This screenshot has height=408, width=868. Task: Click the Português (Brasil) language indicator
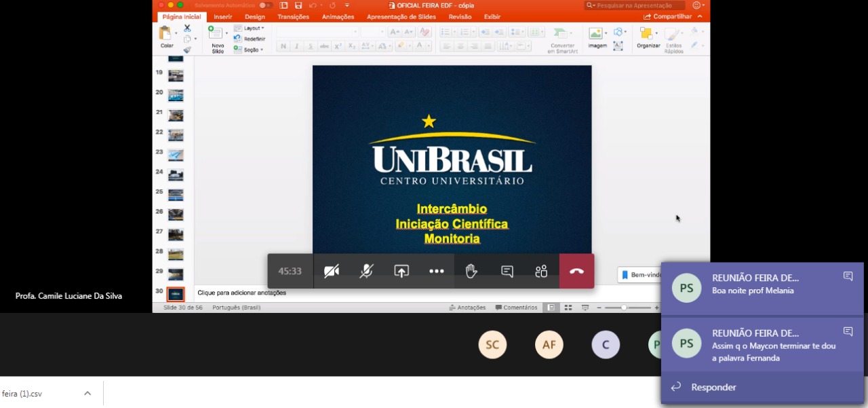point(237,308)
